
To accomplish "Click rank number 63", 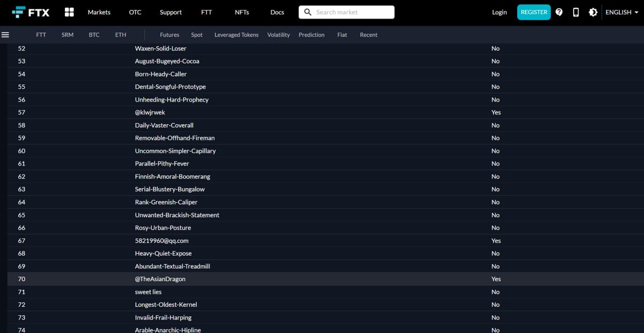I will (x=21, y=189).
